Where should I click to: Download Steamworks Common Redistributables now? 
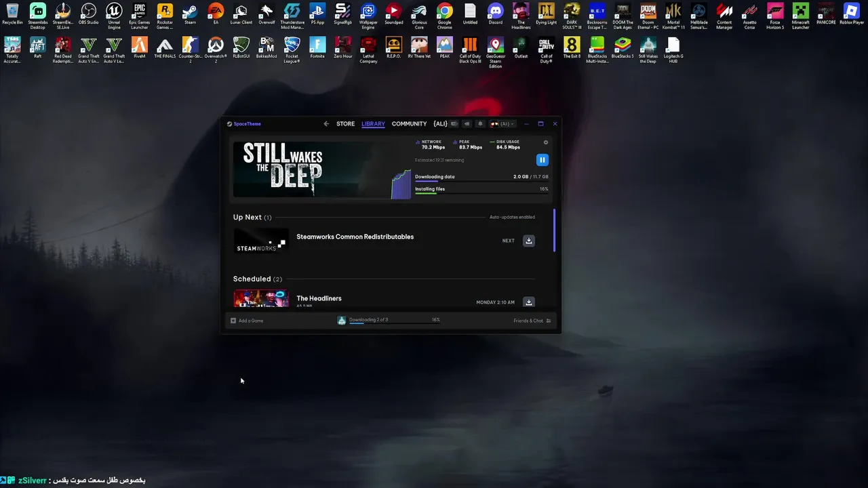point(529,241)
